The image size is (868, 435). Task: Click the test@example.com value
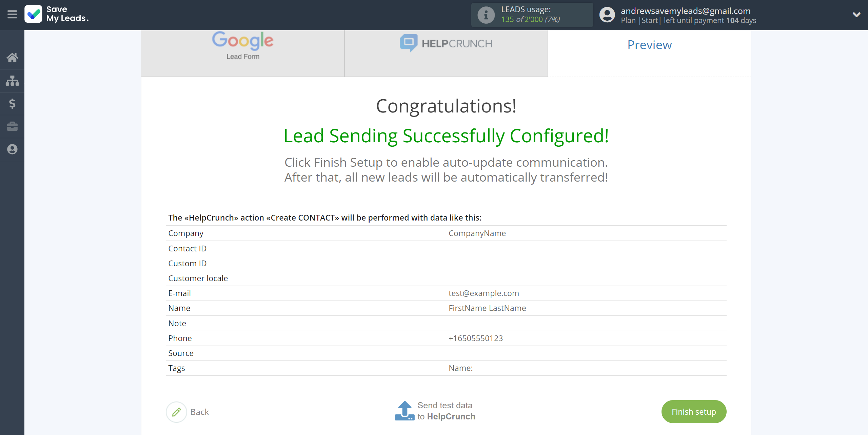tap(484, 293)
